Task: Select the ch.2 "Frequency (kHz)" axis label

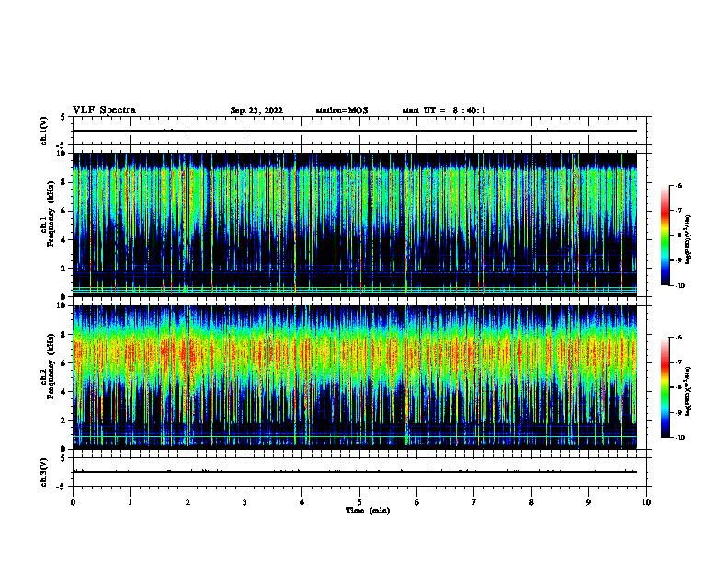Action: (x=51, y=366)
